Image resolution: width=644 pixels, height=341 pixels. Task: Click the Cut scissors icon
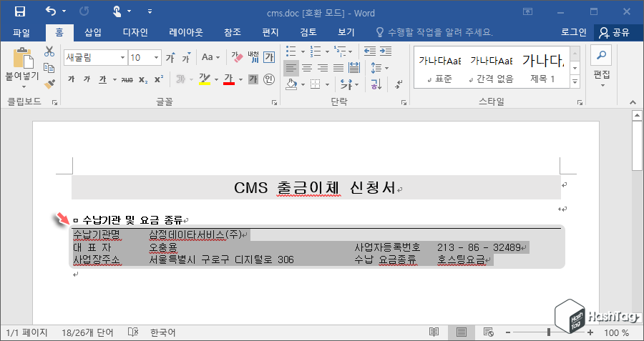coord(49,51)
